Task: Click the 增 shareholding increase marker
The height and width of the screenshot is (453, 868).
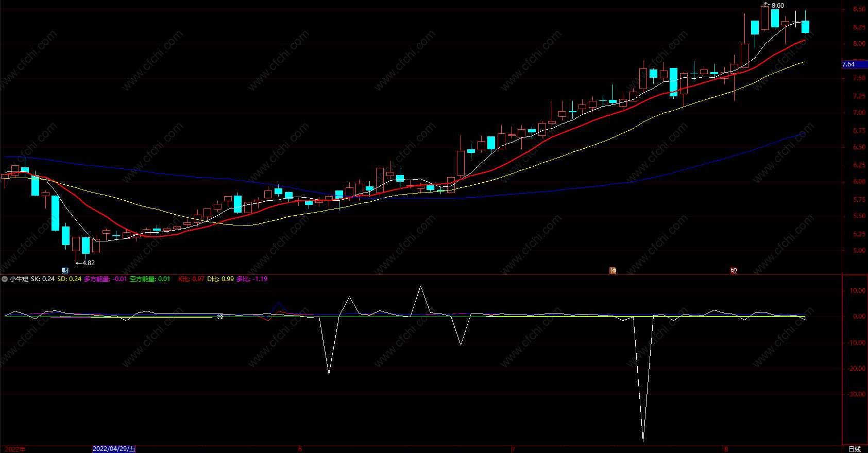Action: point(734,270)
